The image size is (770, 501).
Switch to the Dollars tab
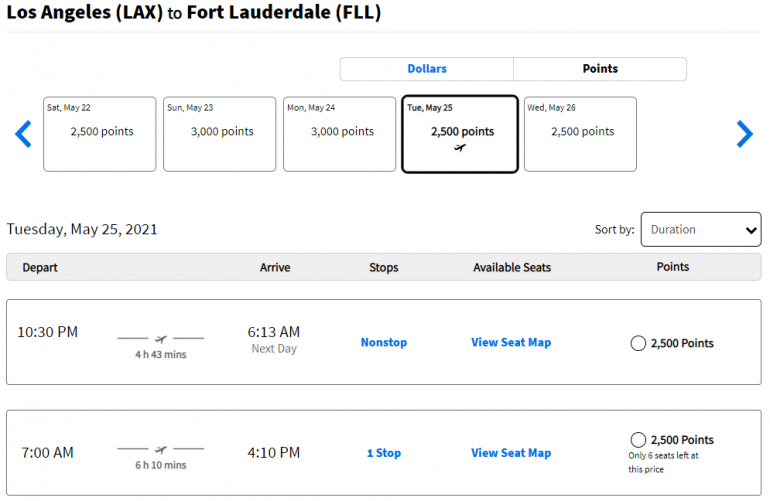427,69
